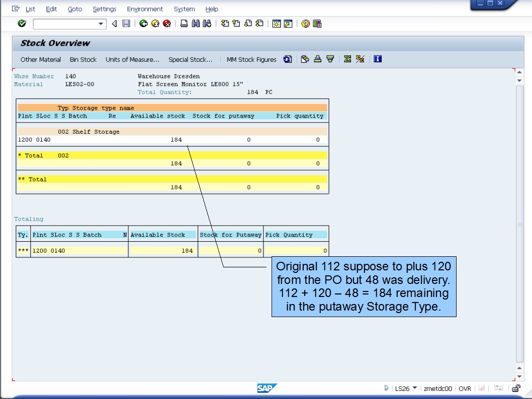Refresh the stock overview display
This screenshot has height=399, width=532.
coord(288,59)
